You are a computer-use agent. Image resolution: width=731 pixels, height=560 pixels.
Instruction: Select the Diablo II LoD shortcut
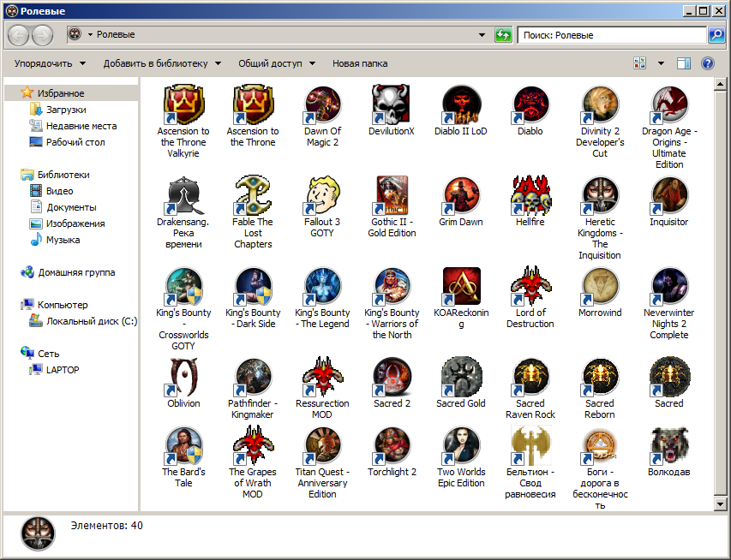(460, 110)
